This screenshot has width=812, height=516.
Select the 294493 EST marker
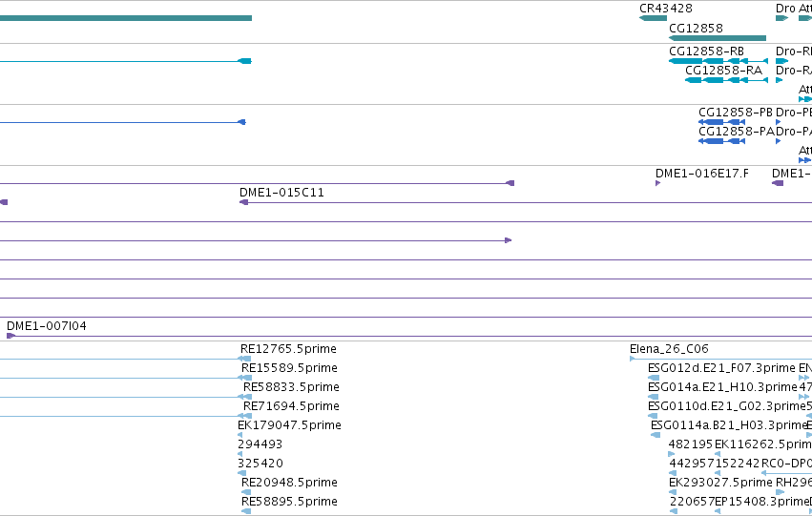(239, 454)
